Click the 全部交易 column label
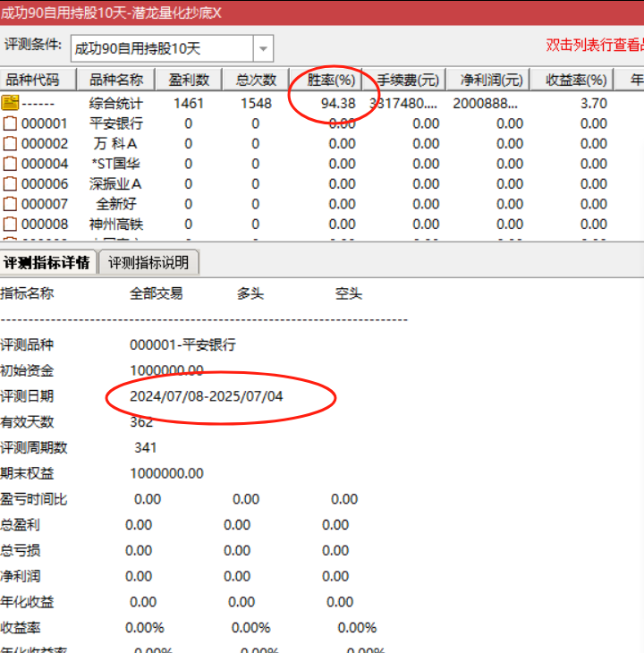Viewport: 644px width, 653px height. pyautogui.click(x=157, y=293)
